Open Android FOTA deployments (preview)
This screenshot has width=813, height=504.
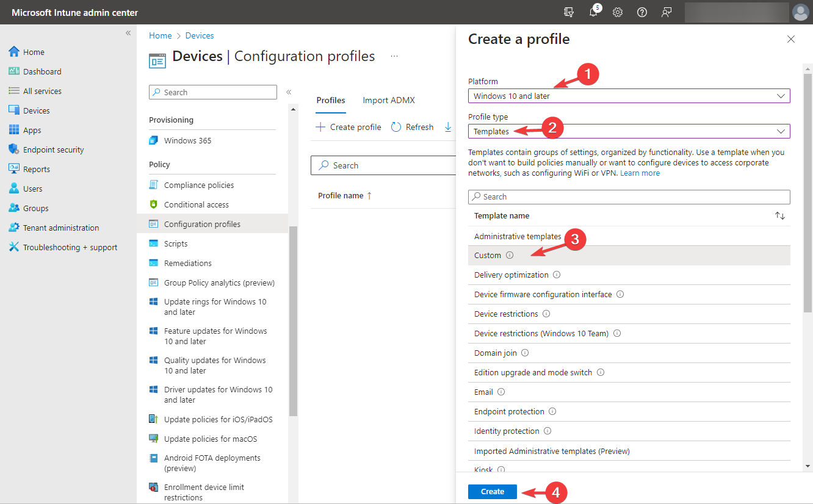[x=212, y=463]
